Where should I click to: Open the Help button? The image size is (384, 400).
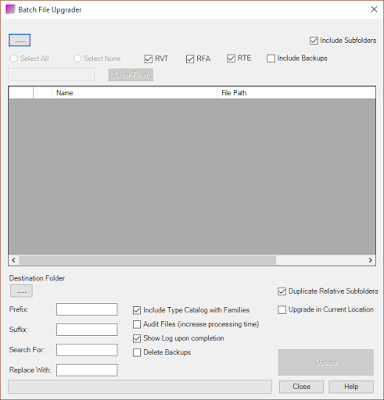[x=351, y=386]
